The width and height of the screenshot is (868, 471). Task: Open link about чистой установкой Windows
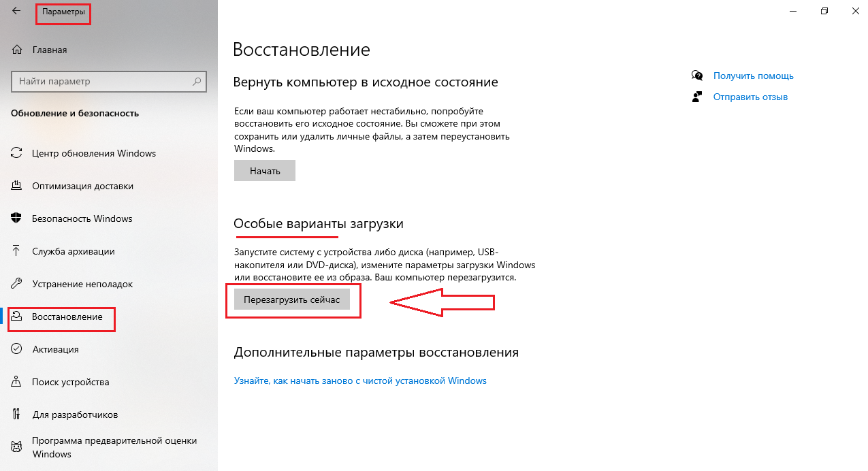[360, 380]
